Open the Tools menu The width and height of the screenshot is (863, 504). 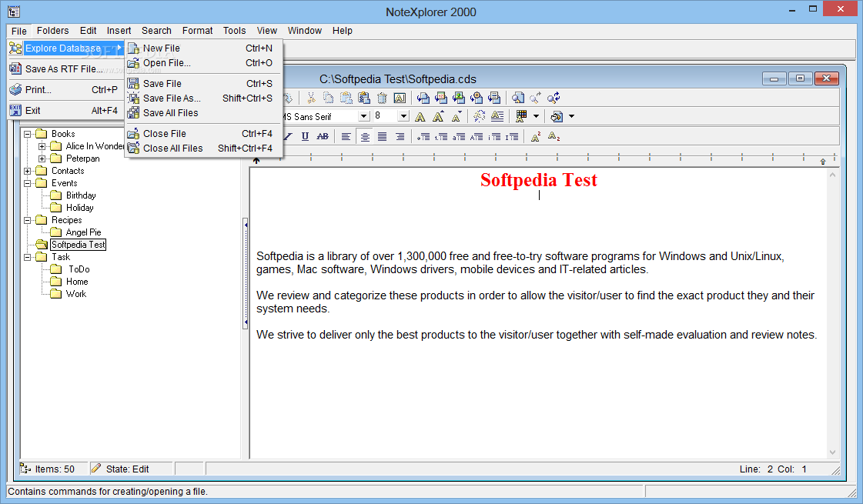click(235, 31)
